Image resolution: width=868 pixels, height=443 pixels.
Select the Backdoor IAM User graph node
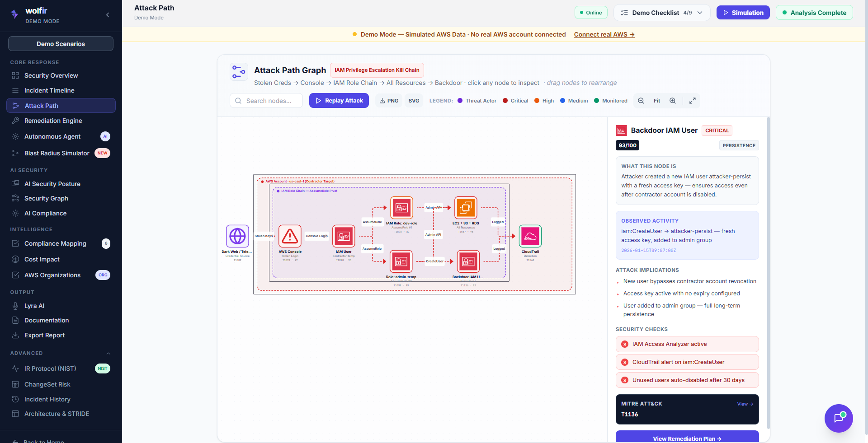click(468, 261)
